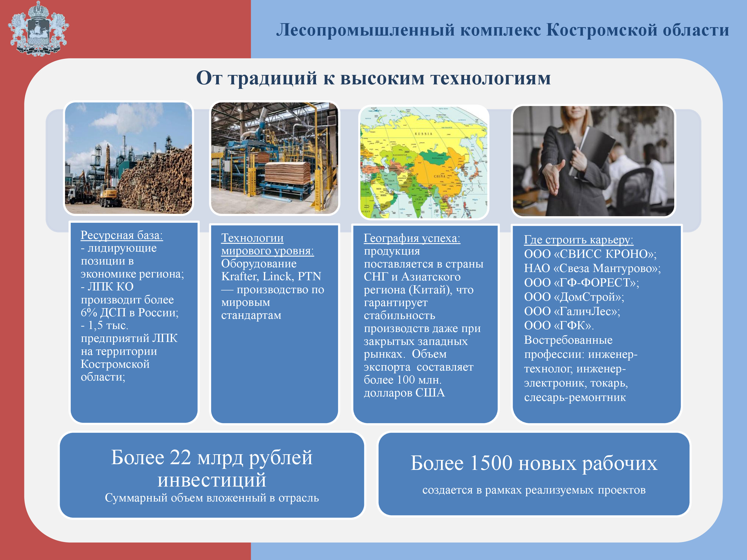
Task: Click text '1,5 тыс. предприятий ЛПК'
Action: [x=129, y=332]
